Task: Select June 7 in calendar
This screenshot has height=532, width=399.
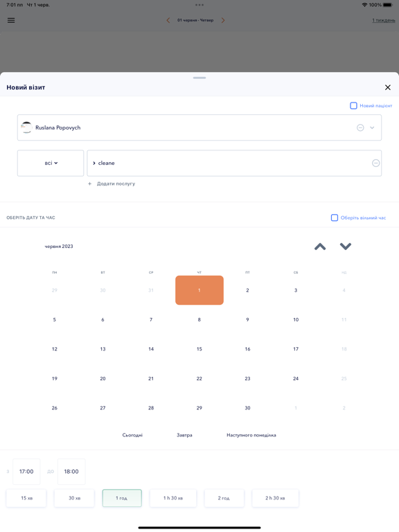Action: coord(151,319)
